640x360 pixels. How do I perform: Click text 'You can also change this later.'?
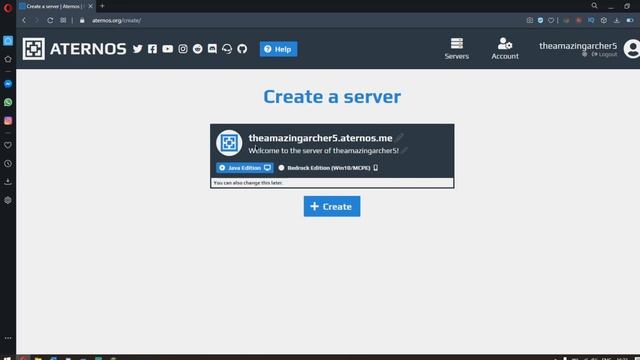click(x=248, y=183)
